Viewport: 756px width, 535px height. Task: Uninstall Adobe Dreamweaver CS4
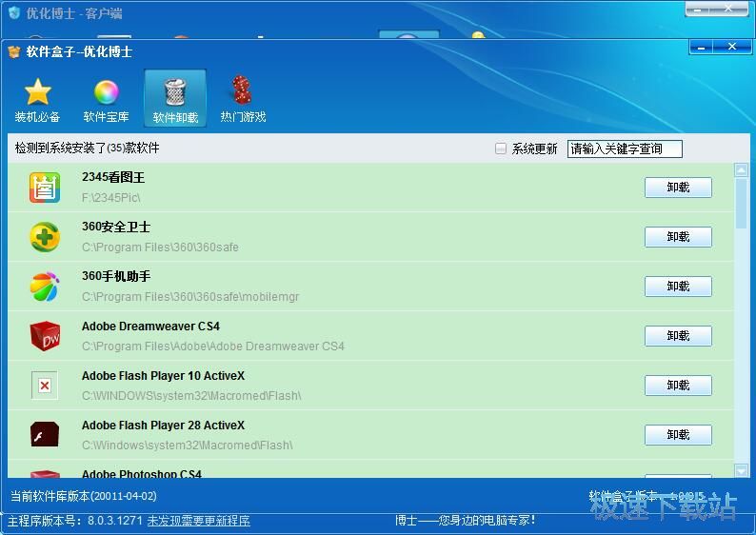point(678,336)
